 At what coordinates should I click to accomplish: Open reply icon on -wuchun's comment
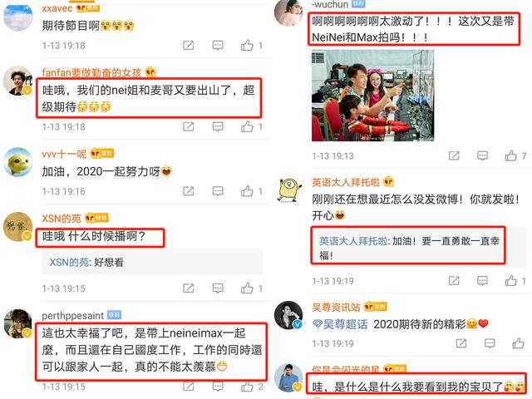point(482,155)
